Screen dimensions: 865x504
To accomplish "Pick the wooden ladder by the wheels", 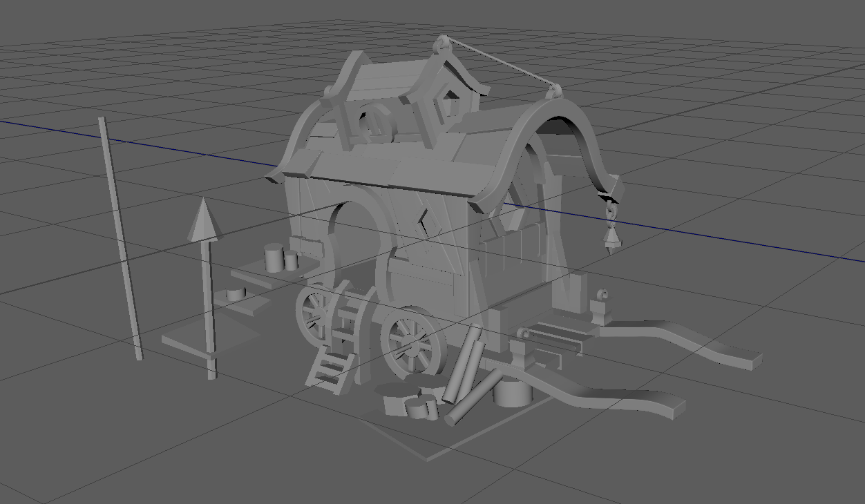I will point(331,371).
